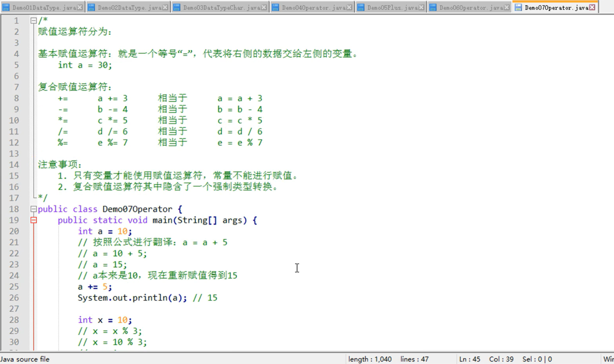
Task: Close the active Demo07Operator.java tab
Action: tap(592, 7)
